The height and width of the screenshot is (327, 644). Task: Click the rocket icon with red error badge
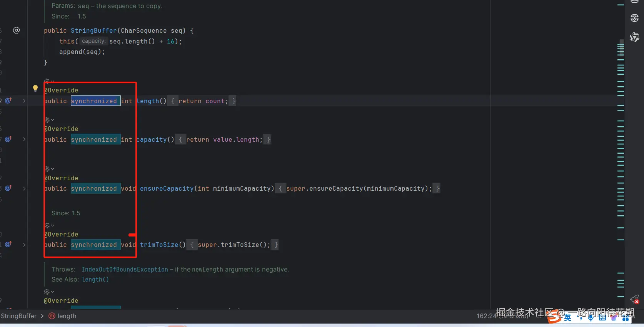coord(634,299)
